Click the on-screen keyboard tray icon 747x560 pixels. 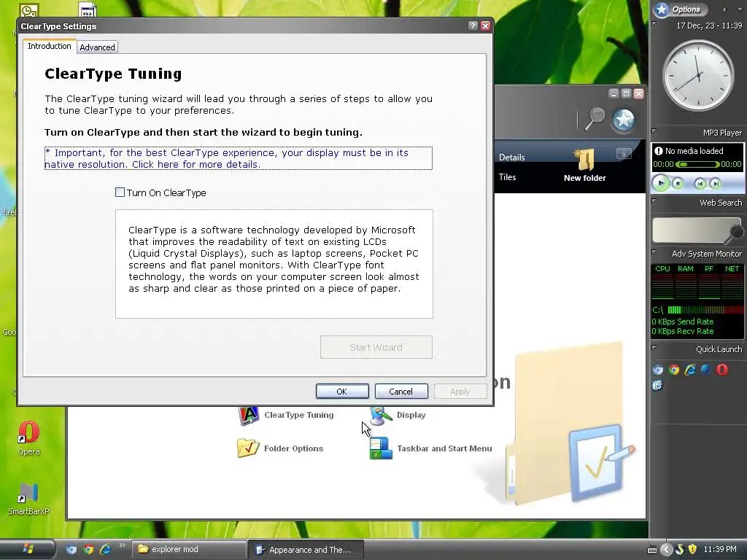[x=652, y=550]
